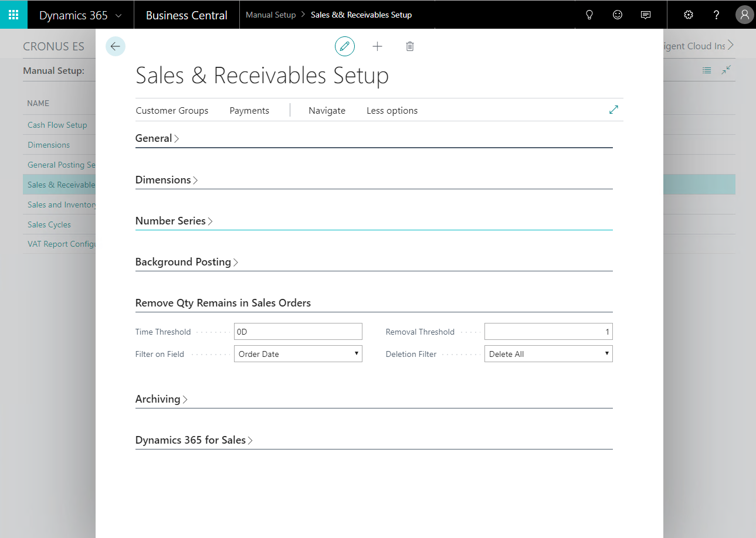Open the Deletion Filter dropdown
Image resolution: width=756 pixels, height=538 pixels.
coord(548,354)
